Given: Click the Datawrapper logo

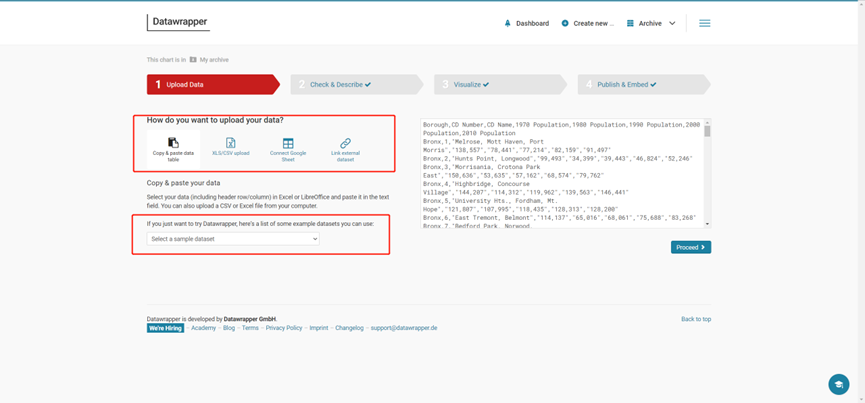Looking at the screenshot, I should tap(178, 22).
